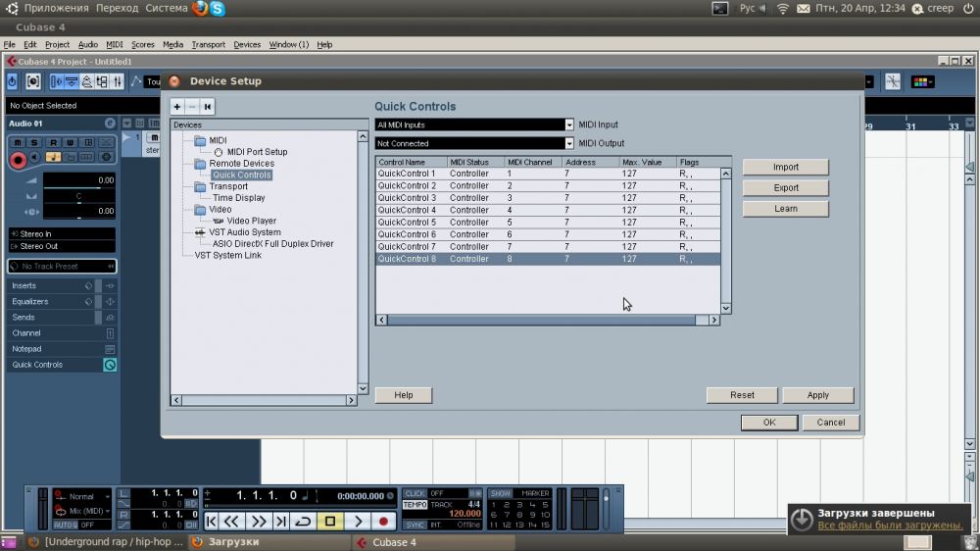Screen dimensions: 980x551
Task: Open the Quick Controls inspector tab icon
Action: [110, 365]
